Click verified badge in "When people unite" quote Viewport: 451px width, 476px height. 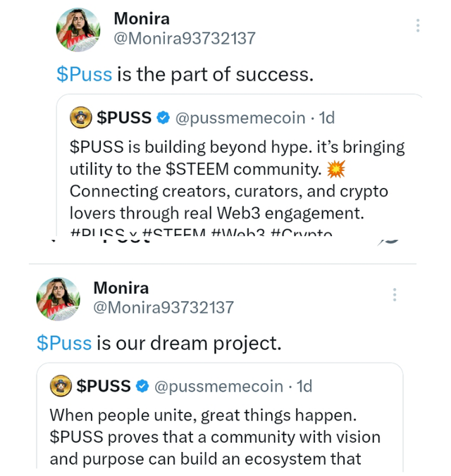(x=142, y=386)
